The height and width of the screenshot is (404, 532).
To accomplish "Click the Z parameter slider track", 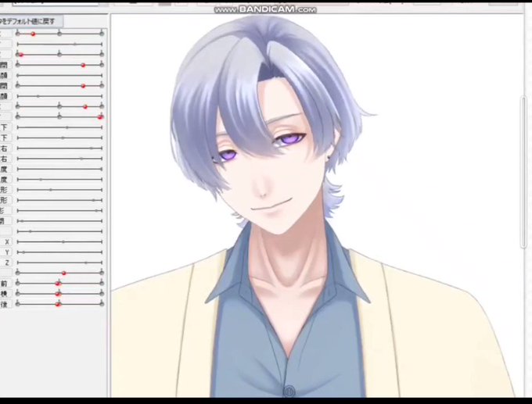I will coord(59,263).
